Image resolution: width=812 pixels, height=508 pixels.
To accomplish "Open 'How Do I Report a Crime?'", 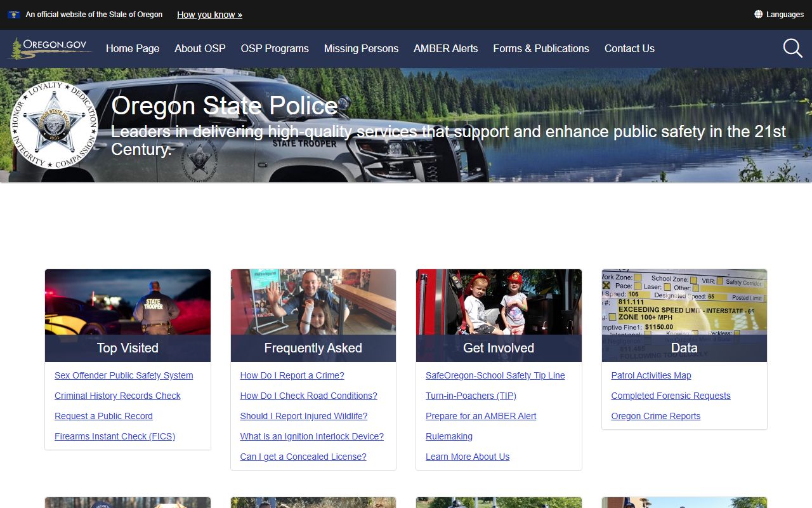I will [292, 375].
